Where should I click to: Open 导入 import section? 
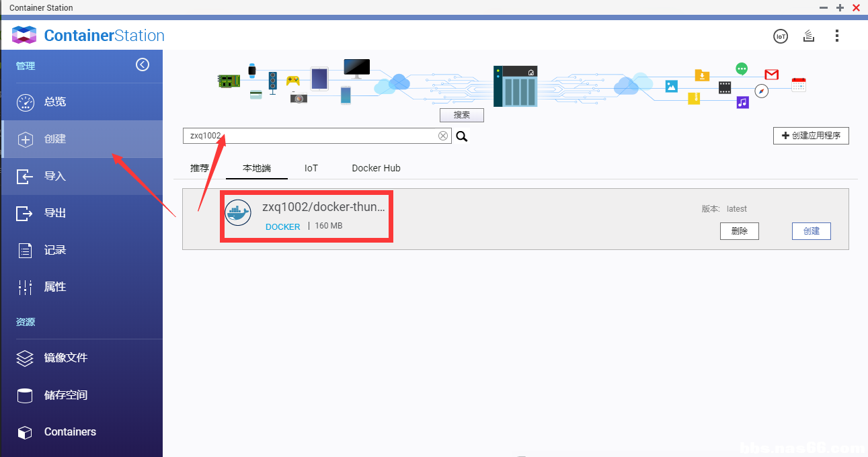tap(55, 176)
